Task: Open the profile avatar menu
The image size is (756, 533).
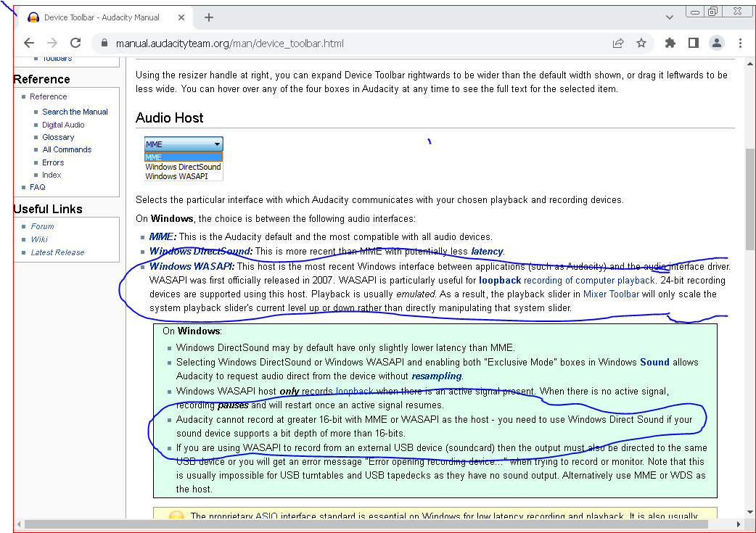Action: 717,43
